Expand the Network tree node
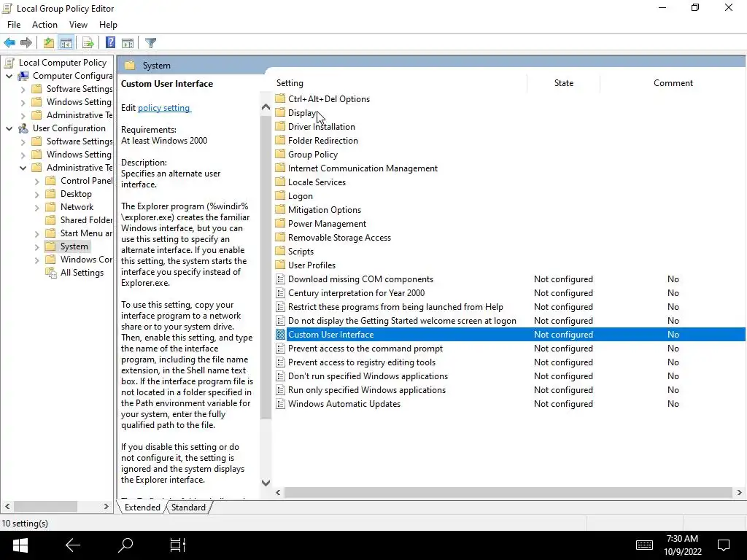747x560 pixels. pyautogui.click(x=36, y=207)
